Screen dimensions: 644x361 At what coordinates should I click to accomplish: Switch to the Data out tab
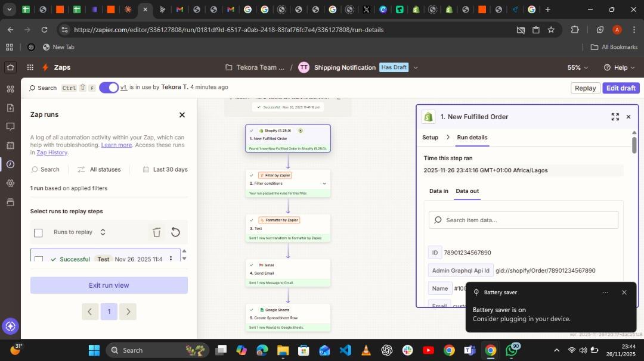(467, 191)
